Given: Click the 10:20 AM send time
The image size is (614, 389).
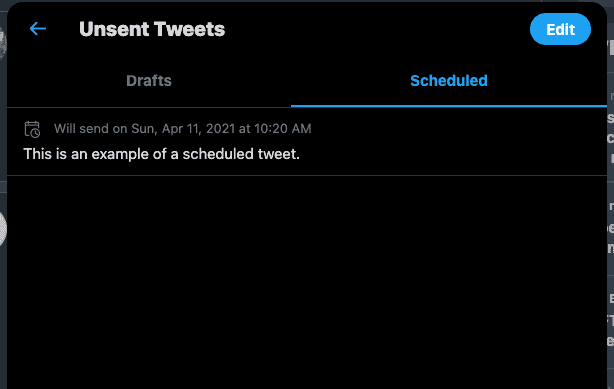Looking at the screenshot, I should pos(282,128).
